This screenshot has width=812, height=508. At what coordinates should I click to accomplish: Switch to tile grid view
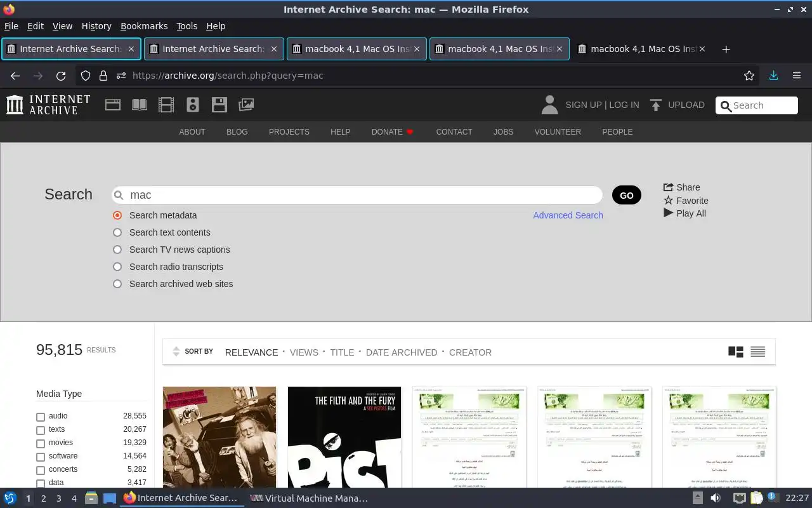pyautogui.click(x=736, y=352)
